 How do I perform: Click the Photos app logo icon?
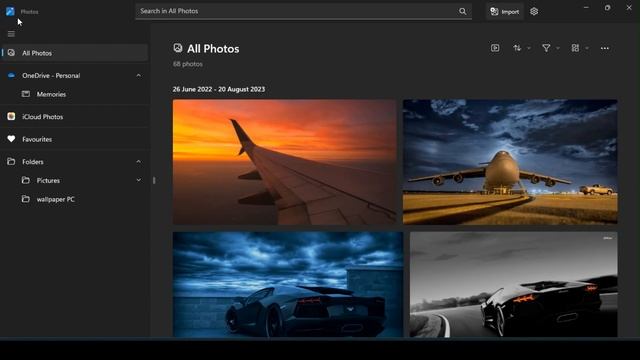click(x=10, y=11)
